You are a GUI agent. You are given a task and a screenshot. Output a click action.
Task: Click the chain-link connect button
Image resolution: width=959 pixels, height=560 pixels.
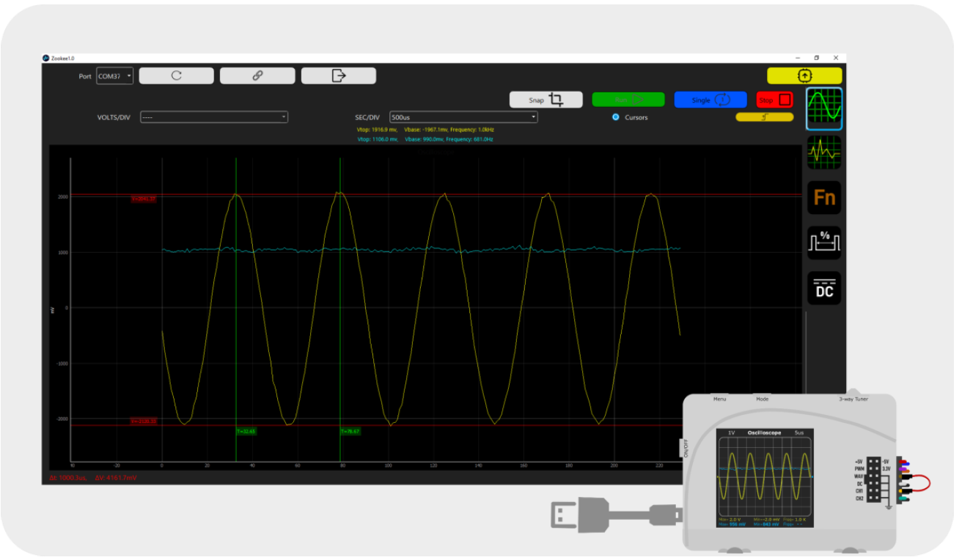[x=257, y=75]
